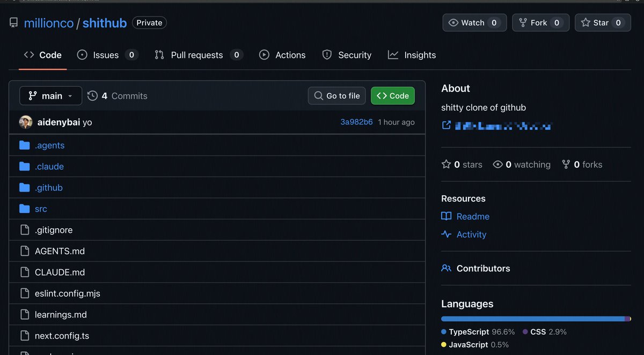Click the folder icon beside .claude

24,166
